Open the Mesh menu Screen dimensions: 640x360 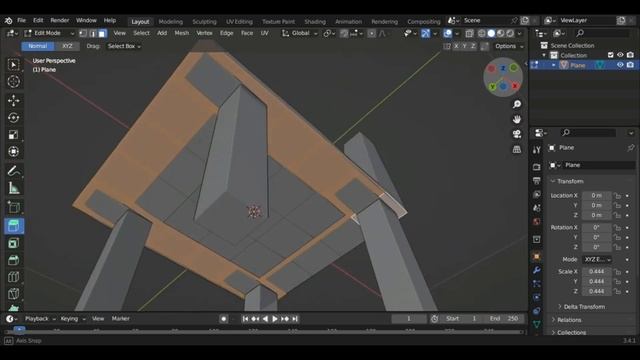pyautogui.click(x=182, y=33)
